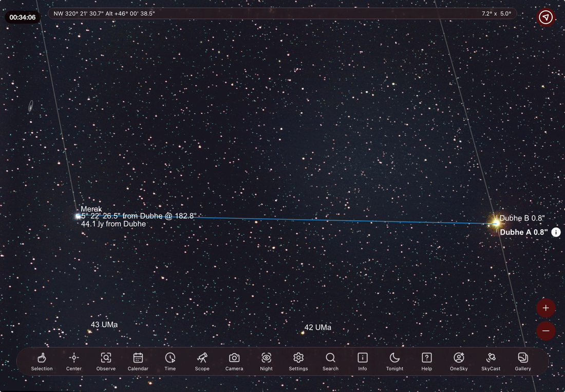The height and width of the screenshot is (392, 565).
Task: Click the 7.2° x 5.0° field-of-view readout
Action: click(496, 14)
